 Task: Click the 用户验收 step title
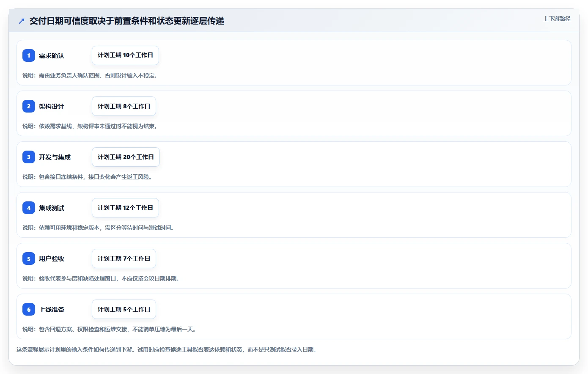(x=52, y=258)
